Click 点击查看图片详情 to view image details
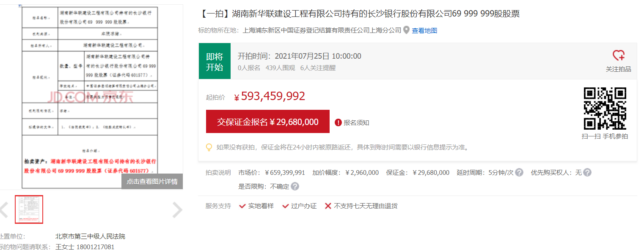The width and height of the screenshot is (644, 250). (152, 182)
